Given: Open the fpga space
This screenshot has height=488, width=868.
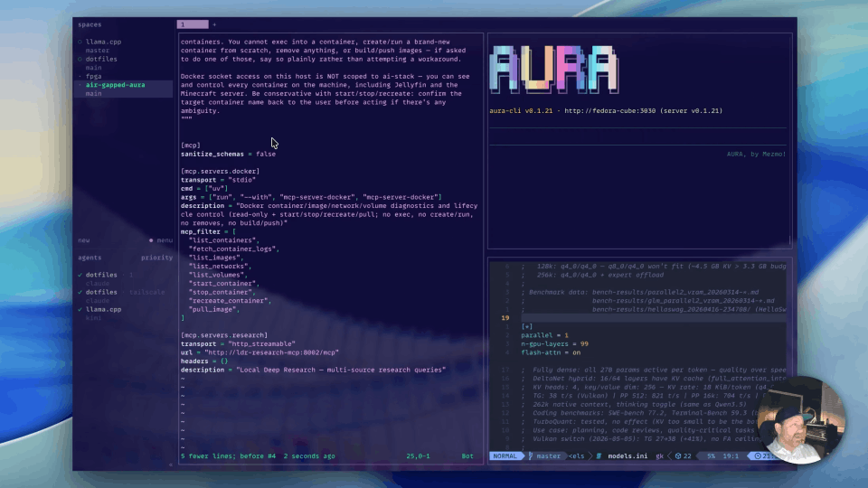Looking at the screenshot, I should tap(93, 76).
